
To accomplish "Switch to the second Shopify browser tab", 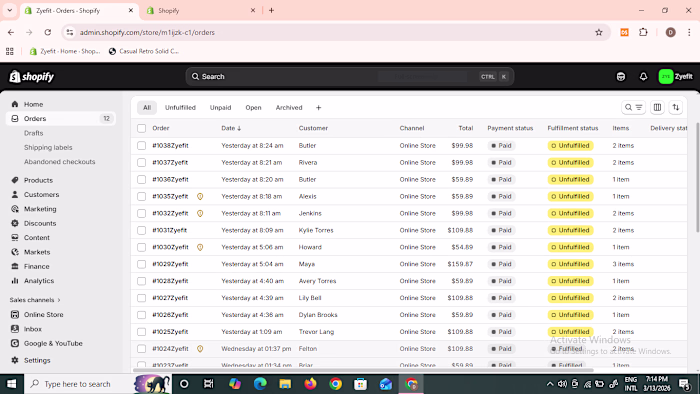I will coord(201,10).
